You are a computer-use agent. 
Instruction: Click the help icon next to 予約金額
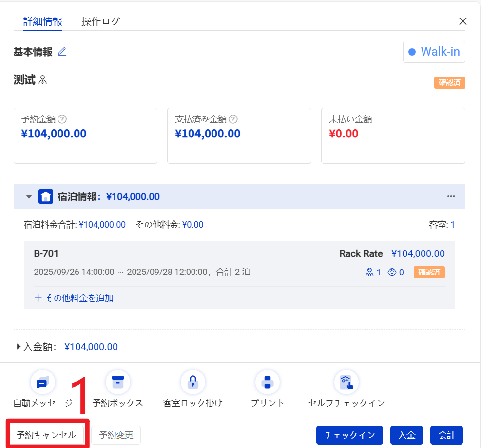[62, 119]
